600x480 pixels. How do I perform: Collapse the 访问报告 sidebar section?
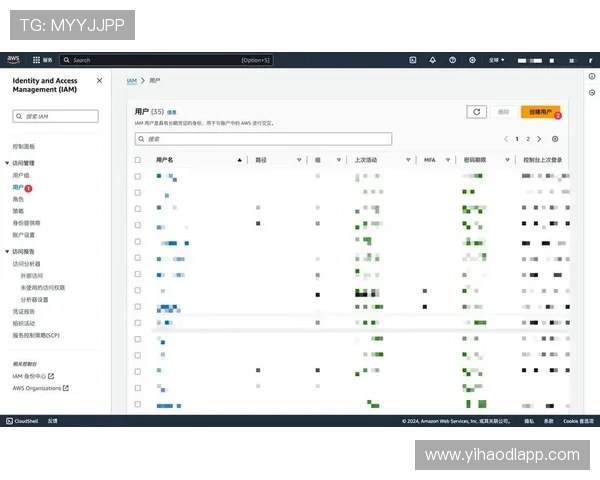8,252
